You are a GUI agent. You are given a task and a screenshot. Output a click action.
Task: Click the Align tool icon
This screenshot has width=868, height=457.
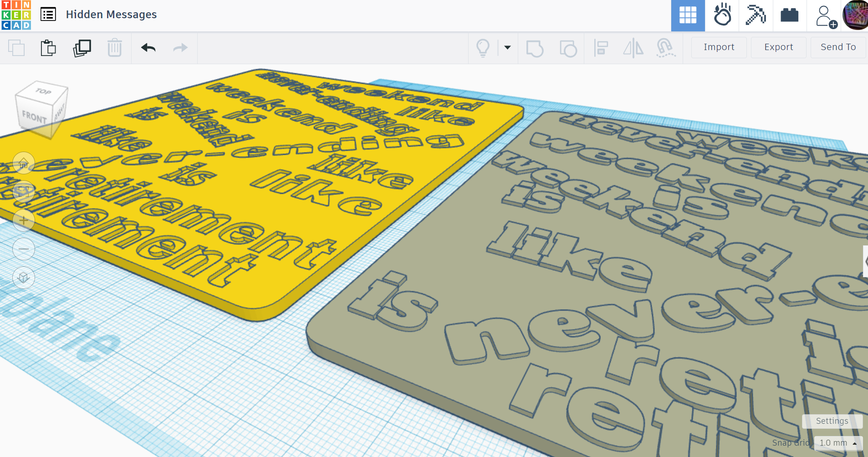[601, 48]
